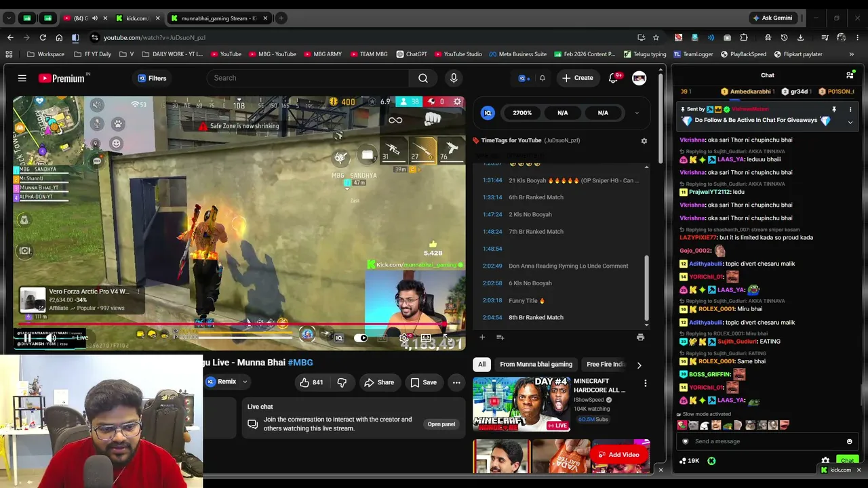Screen dimensions: 868x488
Task: Switch to the munnabhai_gaming Stream tab
Action: 220,18
